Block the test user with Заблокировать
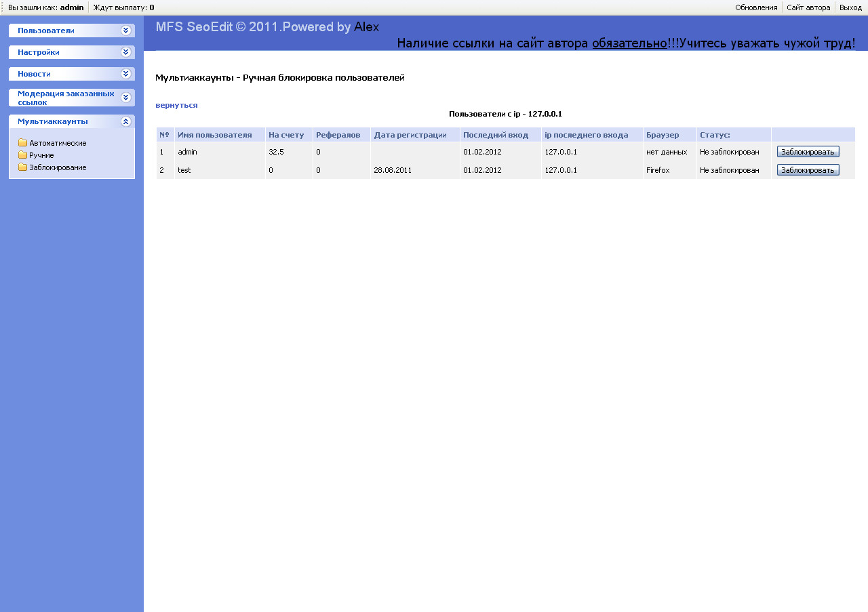The width and height of the screenshot is (868, 612). [x=808, y=170]
